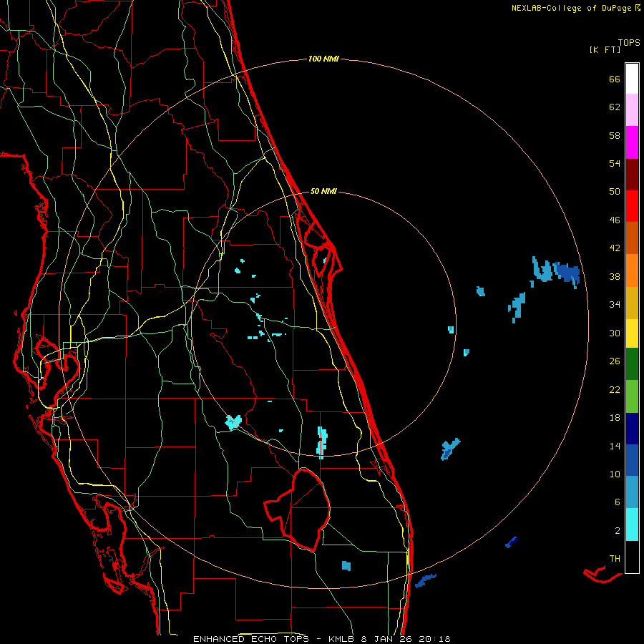The height and width of the screenshot is (644, 644).
Task: Click the bright red 46-50 kft band
Action: tap(632, 206)
